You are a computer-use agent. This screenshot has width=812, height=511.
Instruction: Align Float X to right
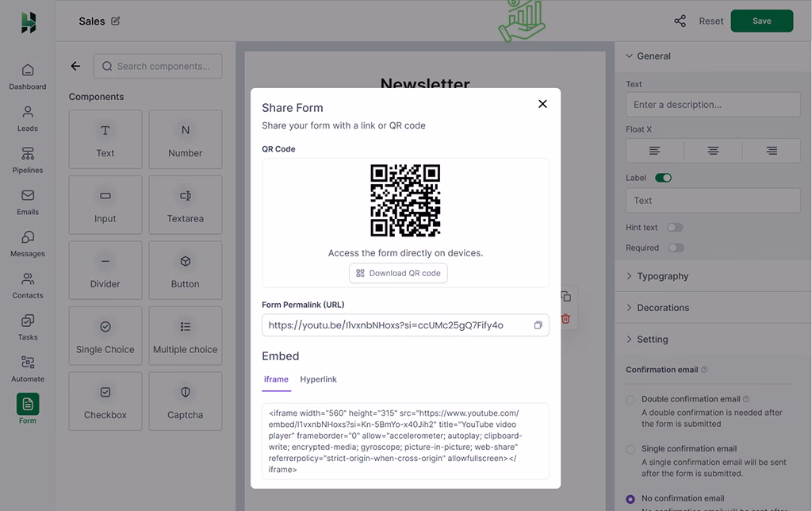click(x=772, y=151)
